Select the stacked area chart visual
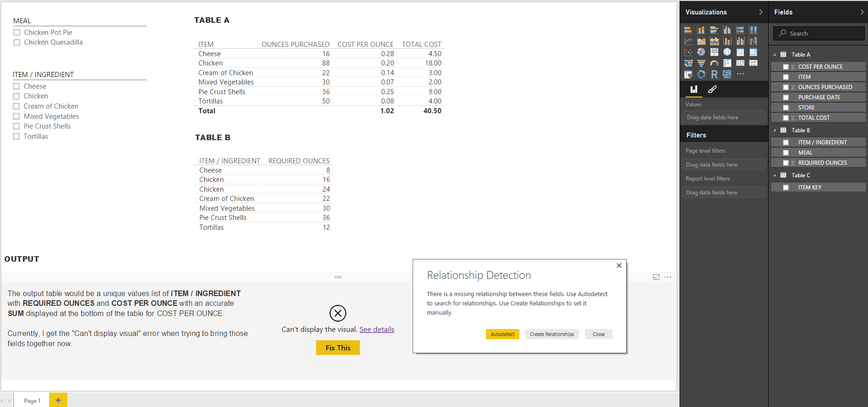The image size is (868, 407). click(714, 41)
